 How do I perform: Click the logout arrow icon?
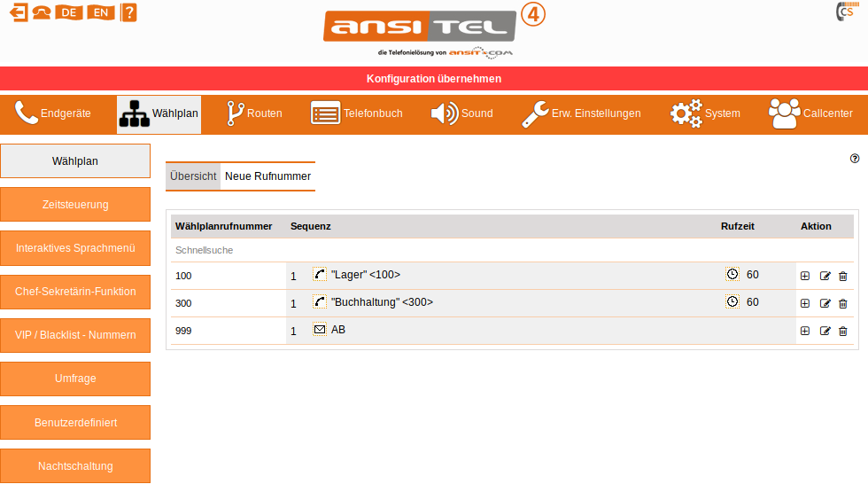click(x=18, y=12)
